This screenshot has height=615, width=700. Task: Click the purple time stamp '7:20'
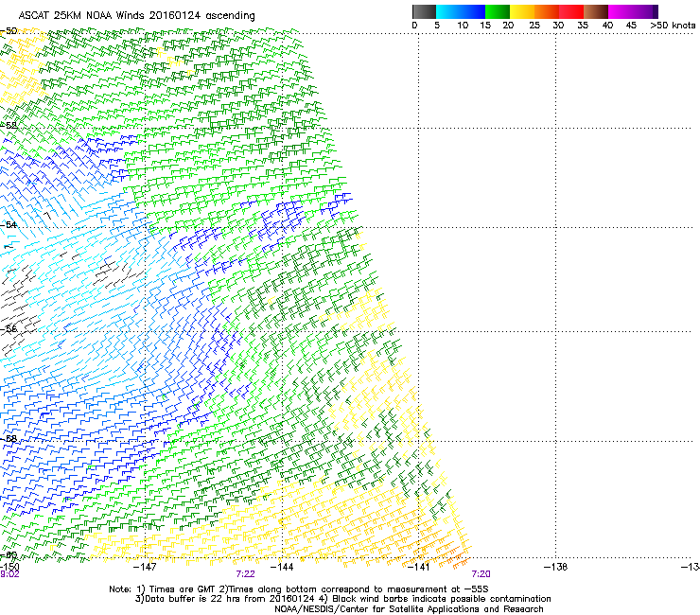point(481,574)
